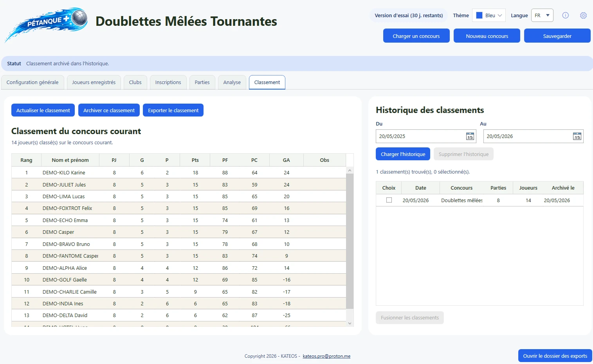Open the Langue FR dropdown
The image size is (593, 364).
pos(542,15)
